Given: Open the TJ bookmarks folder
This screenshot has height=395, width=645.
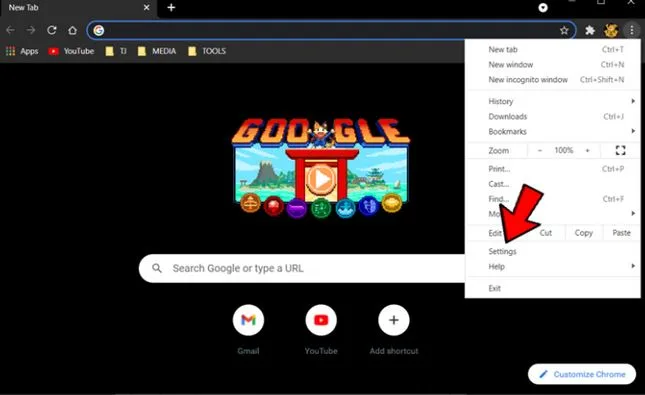Looking at the screenshot, I should click(116, 51).
